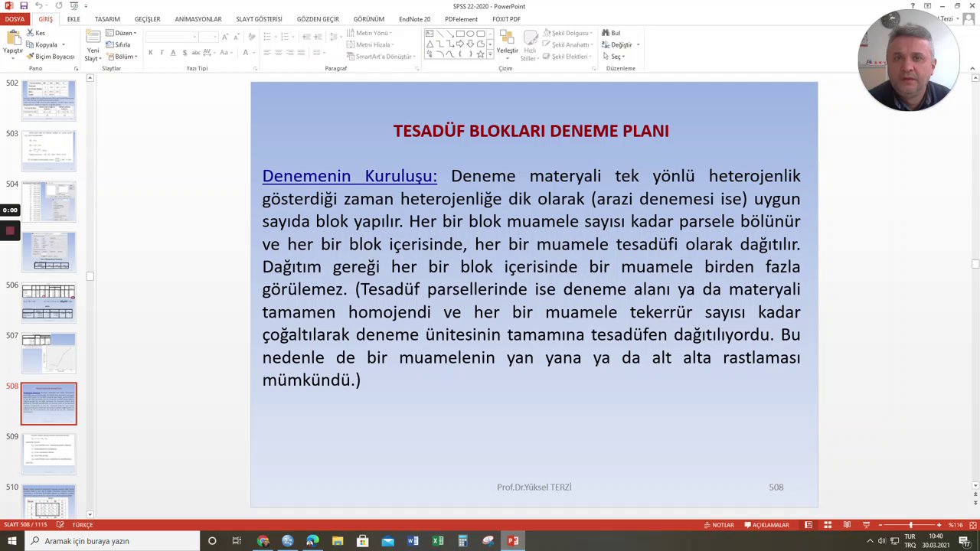Open the GÖZDEN GEÇİR tab
Image resolution: width=980 pixels, height=551 pixels.
pyautogui.click(x=318, y=19)
